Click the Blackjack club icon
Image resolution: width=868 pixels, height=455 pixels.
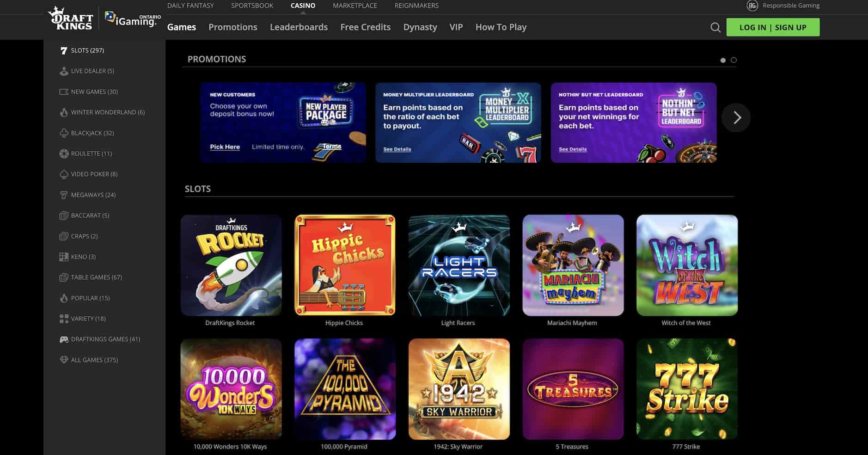click(64, 133)
